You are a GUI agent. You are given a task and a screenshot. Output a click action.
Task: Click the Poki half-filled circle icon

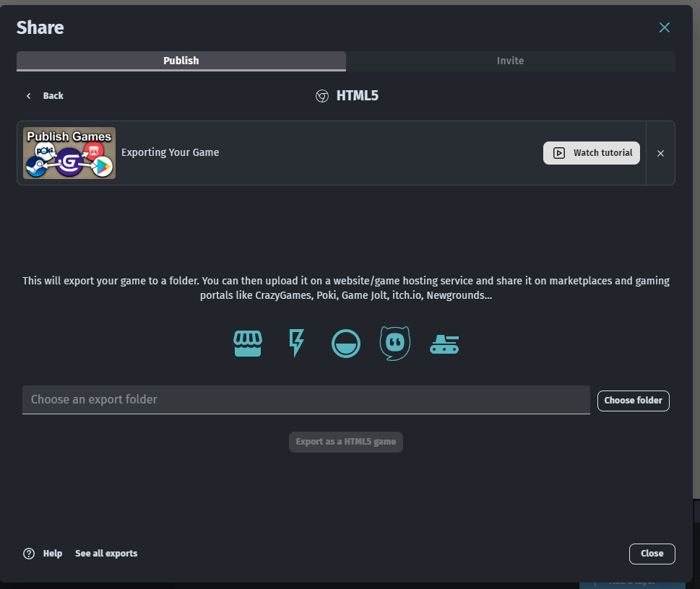tap(346, 344)
